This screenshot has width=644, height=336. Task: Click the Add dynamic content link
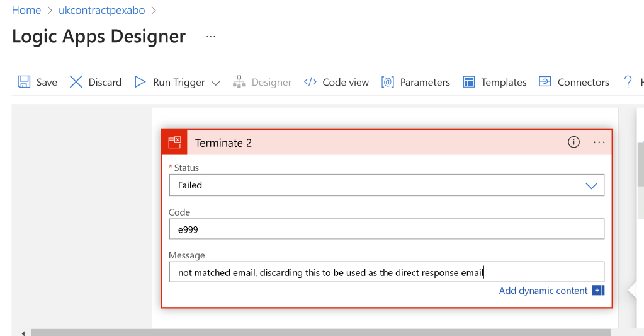[x=543, y=291]
